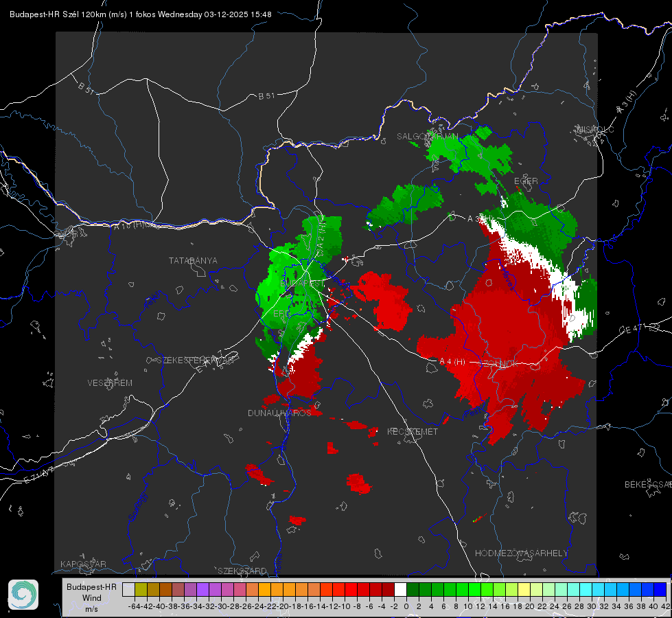Click the BUDAPEST city label

pyautogui.click(x=302, y=284)
